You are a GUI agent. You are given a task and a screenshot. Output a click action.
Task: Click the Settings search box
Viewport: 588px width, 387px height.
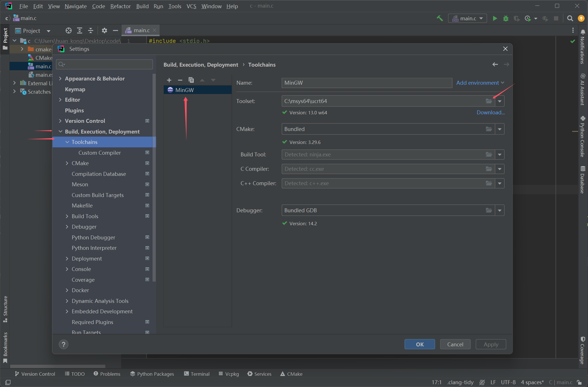coord(104,64)
